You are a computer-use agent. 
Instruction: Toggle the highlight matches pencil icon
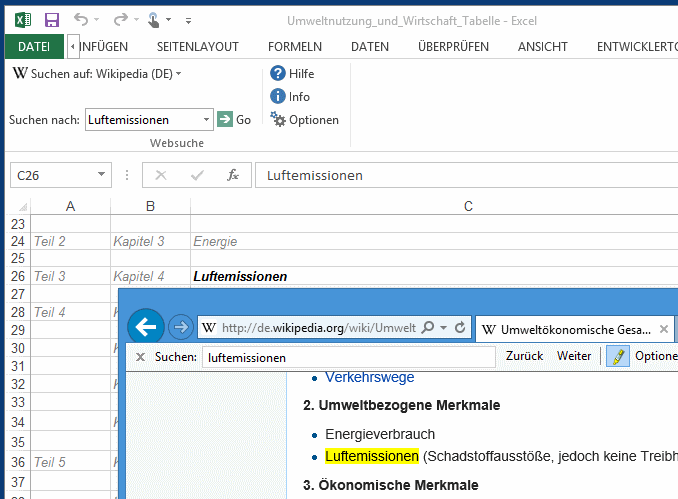(x=618, y=356)
